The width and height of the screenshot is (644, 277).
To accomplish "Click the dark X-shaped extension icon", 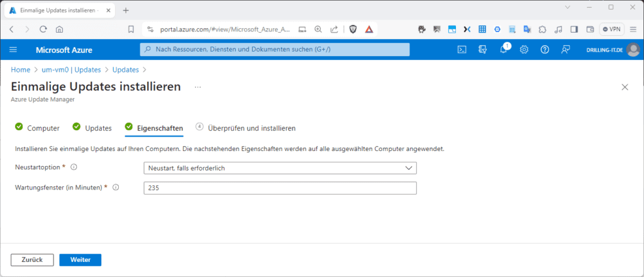I will click(x=467, y=29).
